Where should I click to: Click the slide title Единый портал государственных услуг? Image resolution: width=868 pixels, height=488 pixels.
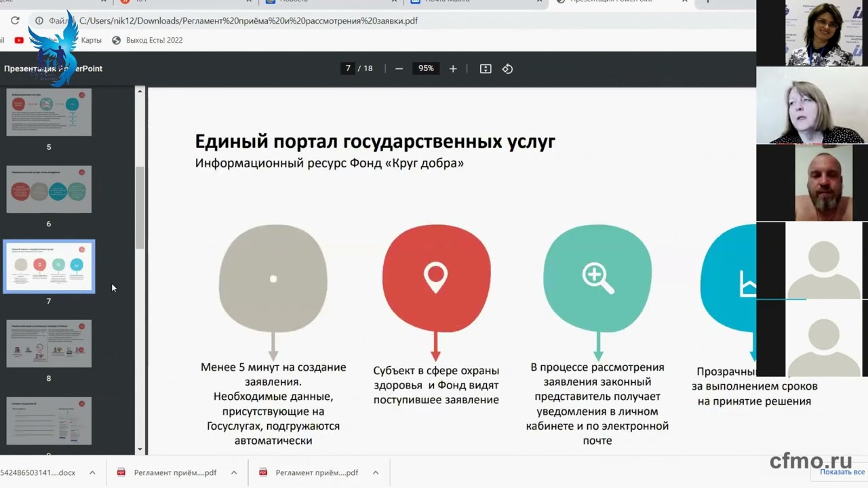[x=375, y=141]
